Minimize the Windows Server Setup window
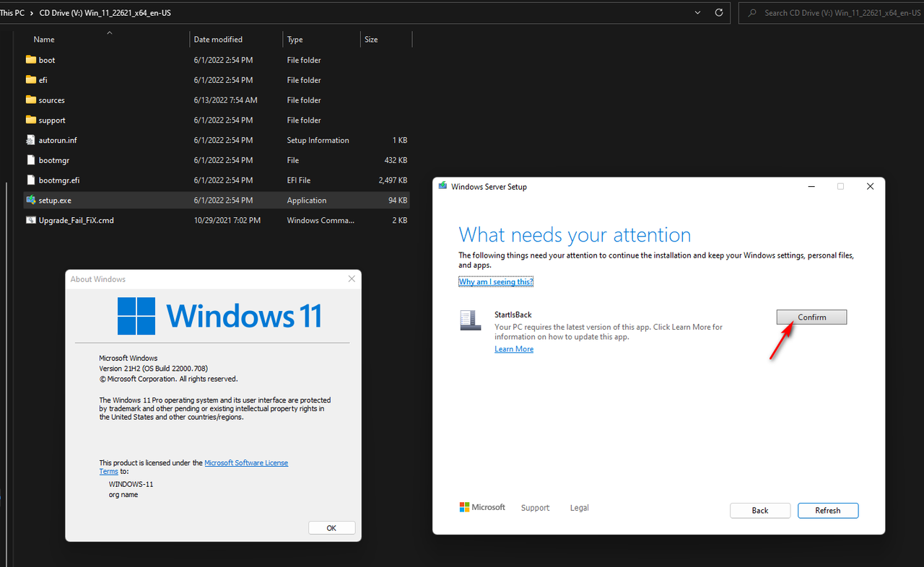The height and width of the screenshot is (567, 924). pyautogui.click(x=813, y=186)
